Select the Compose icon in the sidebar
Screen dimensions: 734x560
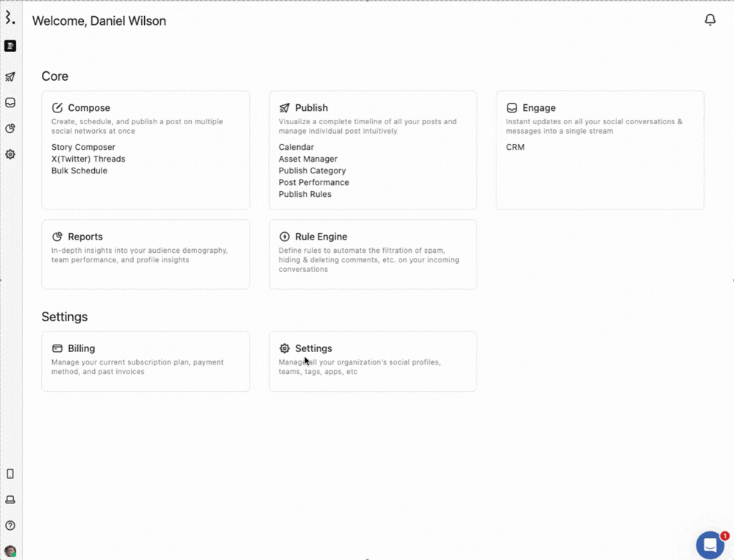10,46
